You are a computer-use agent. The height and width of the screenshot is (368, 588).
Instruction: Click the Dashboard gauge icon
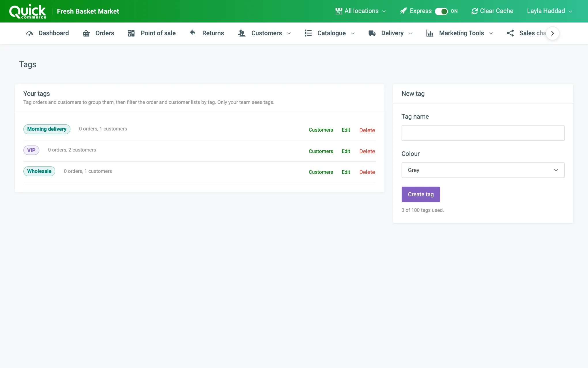[29, 33]
